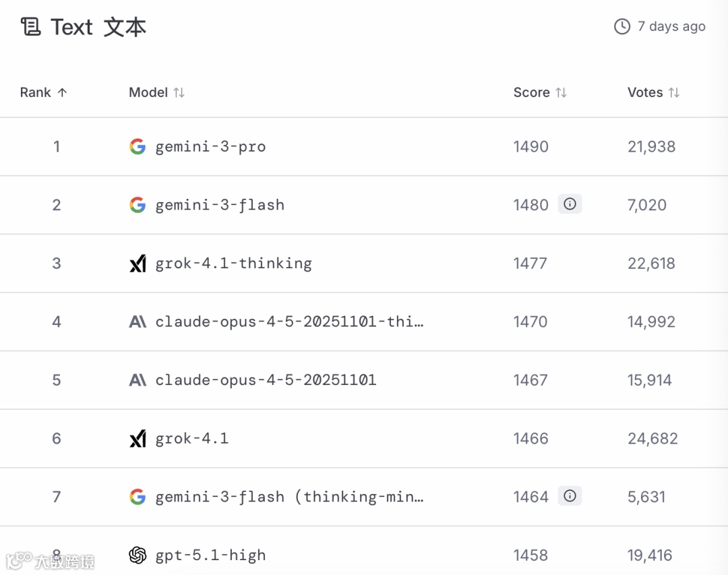Open the gemini-3-flash (thinking-min… entry
The width and height of the screenshot is (728, 575).
(x=289, y=497)
